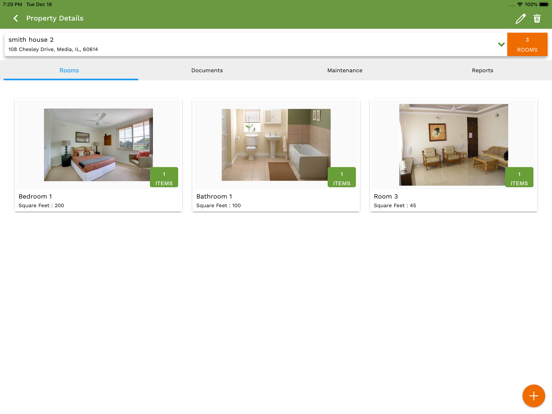Switch to the Documents tab
Viewport: 552px width, 414px height.
point(207,70)
